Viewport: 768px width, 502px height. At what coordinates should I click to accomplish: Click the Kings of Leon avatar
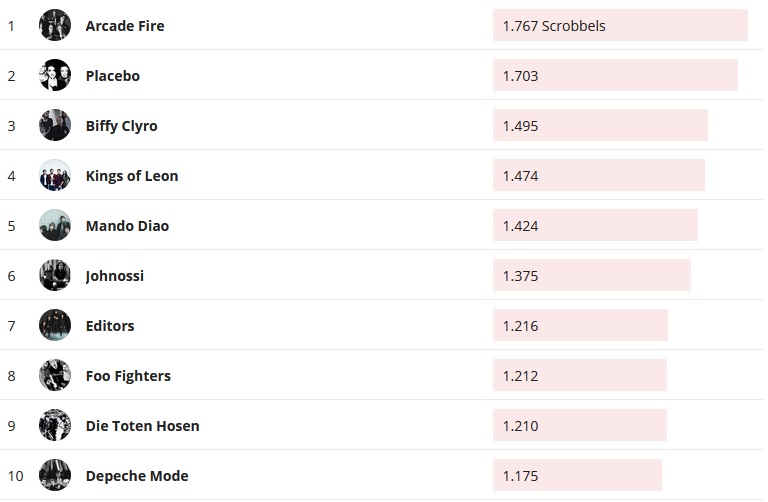pos(55,175)
